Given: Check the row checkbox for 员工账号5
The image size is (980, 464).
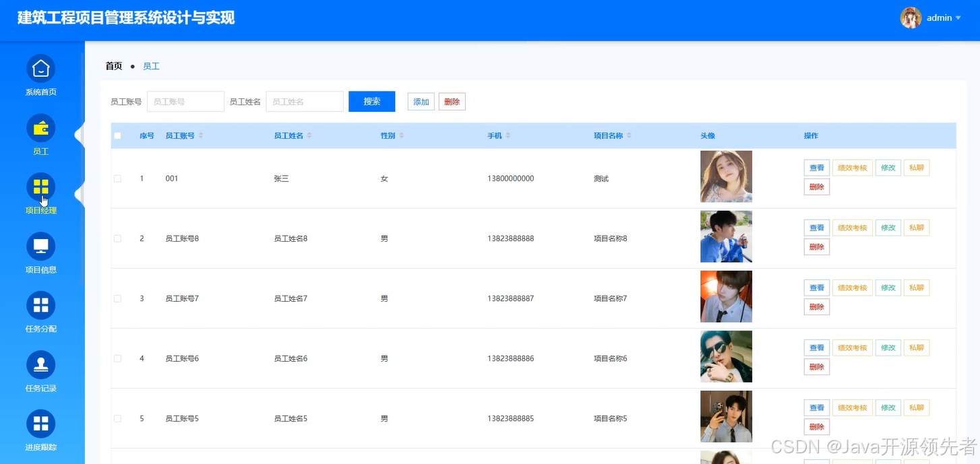Looking at the screenshot, I should click(117, 418).
